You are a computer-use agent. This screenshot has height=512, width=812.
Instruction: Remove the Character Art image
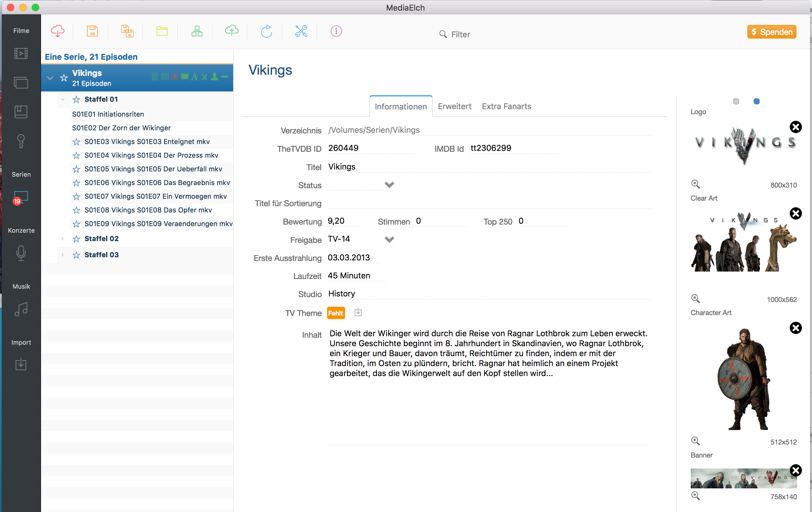(x=796, y=328)
